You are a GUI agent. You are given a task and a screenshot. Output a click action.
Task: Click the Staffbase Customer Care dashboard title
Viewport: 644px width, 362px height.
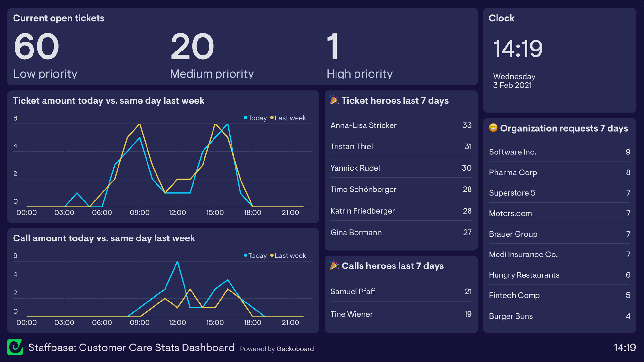click(131, 348)
